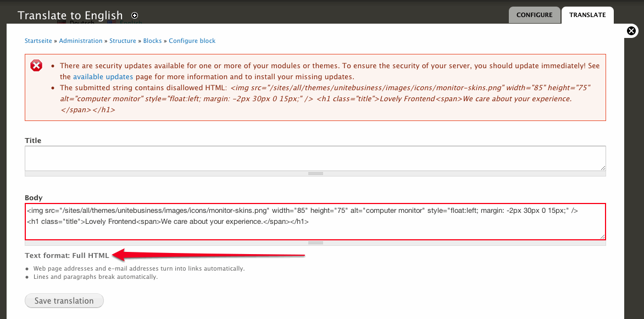Image resolution: width=644 pixels, height=319 pixels.
Task: Open the "available updates" link
Action: [x=103, y=76]
